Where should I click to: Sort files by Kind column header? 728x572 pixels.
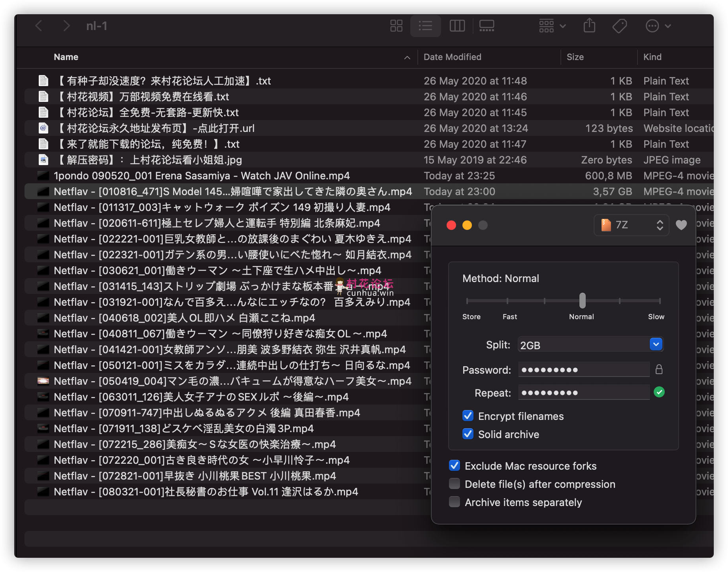coord(652,57)
